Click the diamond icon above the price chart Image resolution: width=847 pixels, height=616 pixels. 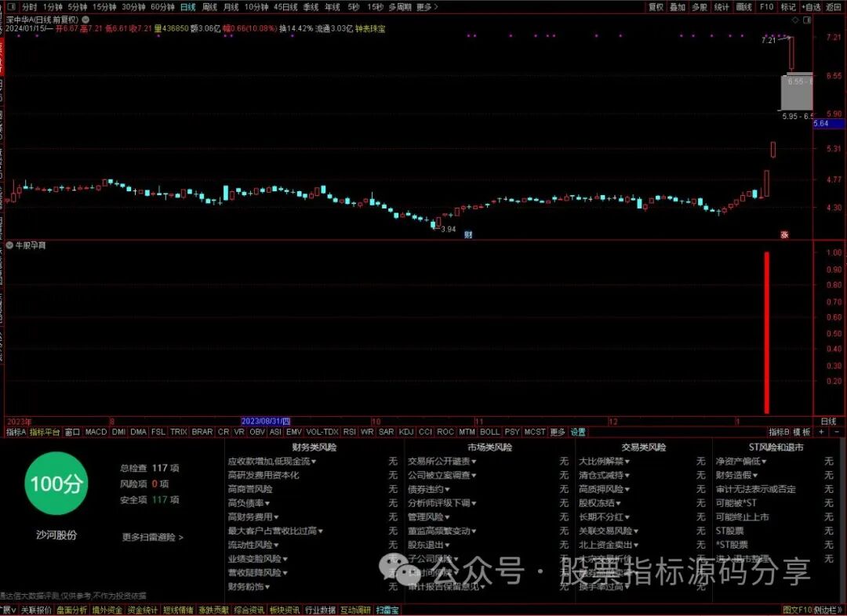795,20
